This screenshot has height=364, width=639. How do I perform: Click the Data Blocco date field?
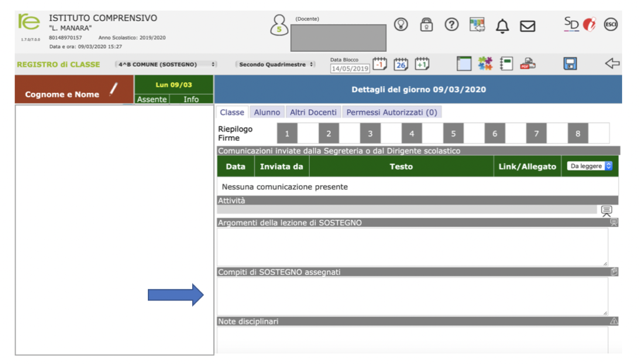pyautogui.click(x=350, y=69)
